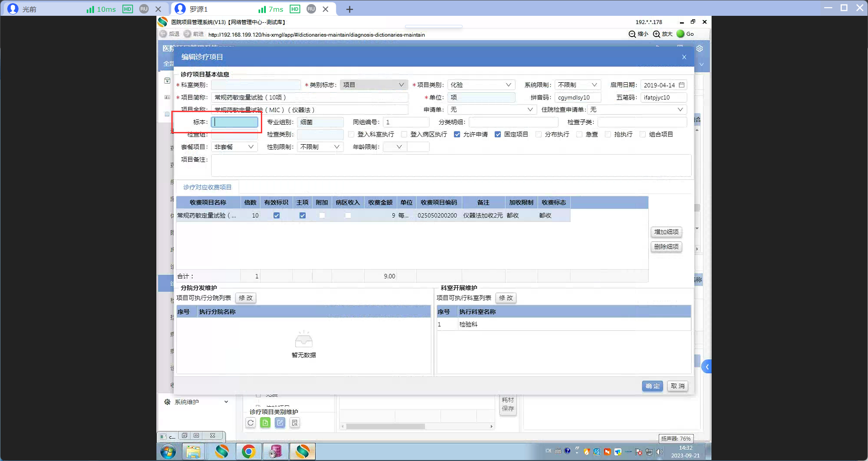The height and width of the screenshot is (461, 868).
Task: Close the 编辑诊疗项目 dialog with X
Action: point(684,57)
